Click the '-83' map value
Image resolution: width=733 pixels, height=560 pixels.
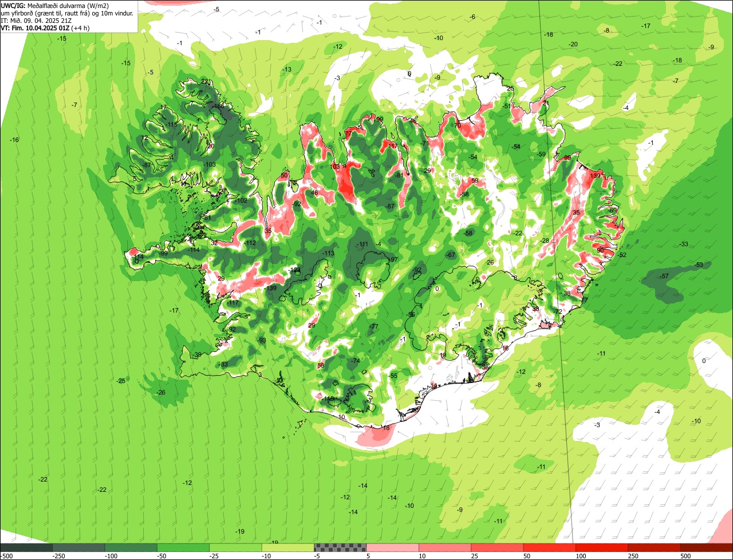tap(223, 365)
